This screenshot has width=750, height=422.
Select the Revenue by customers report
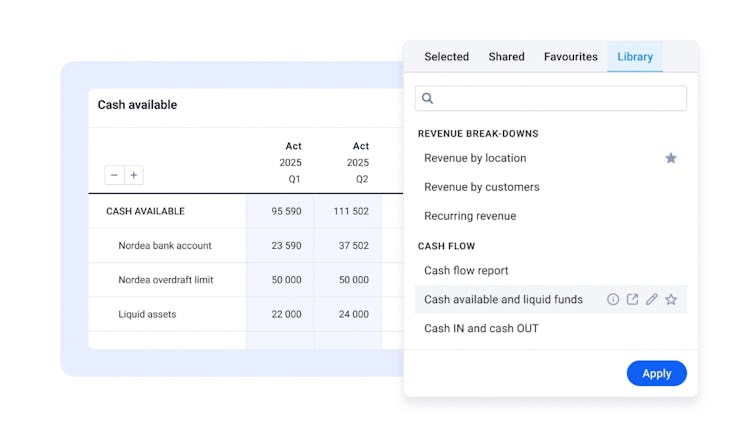tap(481, 187)
